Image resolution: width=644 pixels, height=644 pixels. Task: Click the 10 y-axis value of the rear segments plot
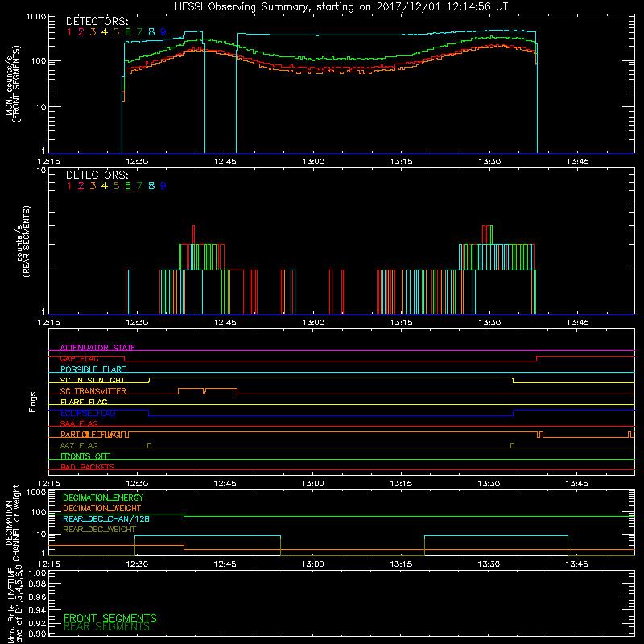coord(41,170)
